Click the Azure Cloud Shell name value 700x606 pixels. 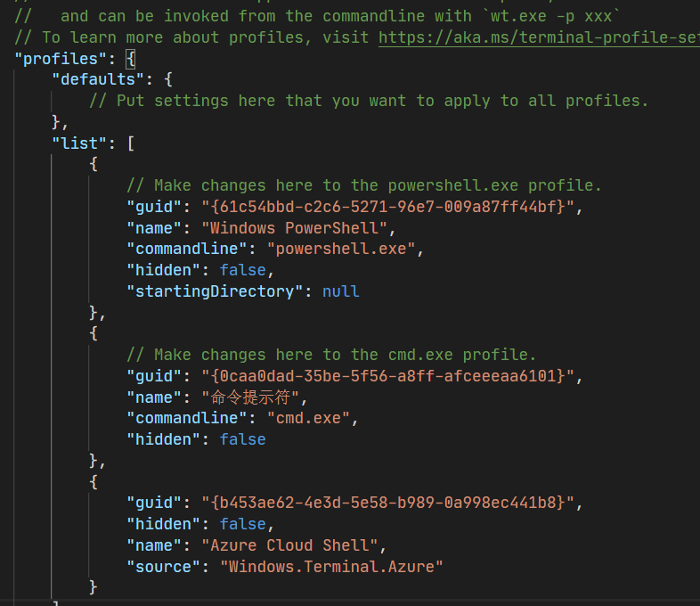289,545
